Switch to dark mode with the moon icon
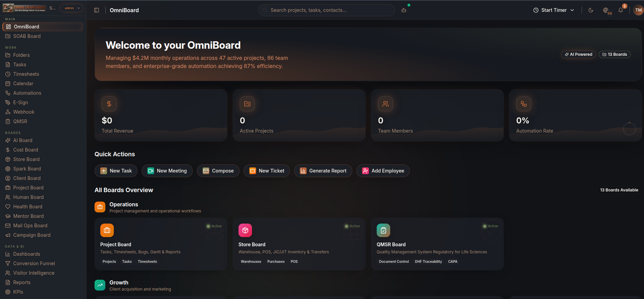This screenshot has width=644, height=299. pos(591,10)
